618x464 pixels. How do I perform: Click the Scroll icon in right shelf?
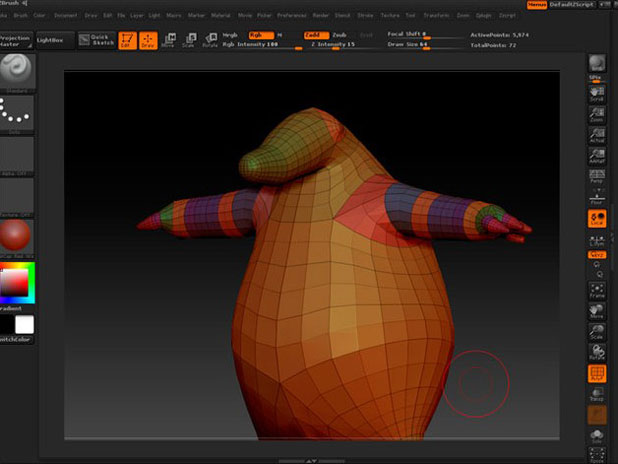[x=597, y=93]
